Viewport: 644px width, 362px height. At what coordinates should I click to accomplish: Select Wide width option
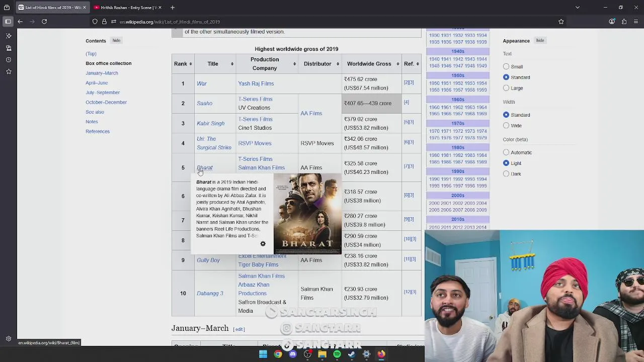coord(506,125)
